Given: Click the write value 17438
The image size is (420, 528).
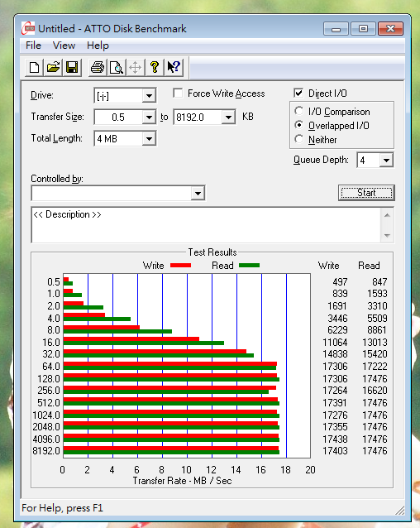Looking at the screenshot, I should point(335,439).
